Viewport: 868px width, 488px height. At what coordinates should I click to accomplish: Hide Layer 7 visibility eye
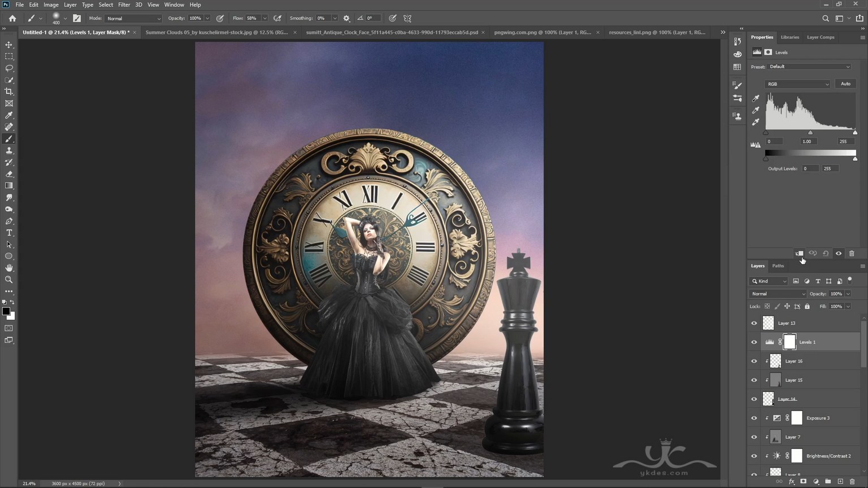pos(754,437)
